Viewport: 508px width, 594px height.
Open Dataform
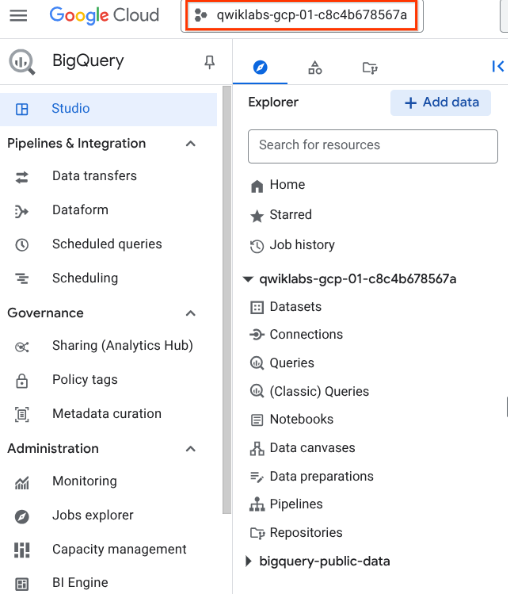pyautogui.click(x=80, y=210)
